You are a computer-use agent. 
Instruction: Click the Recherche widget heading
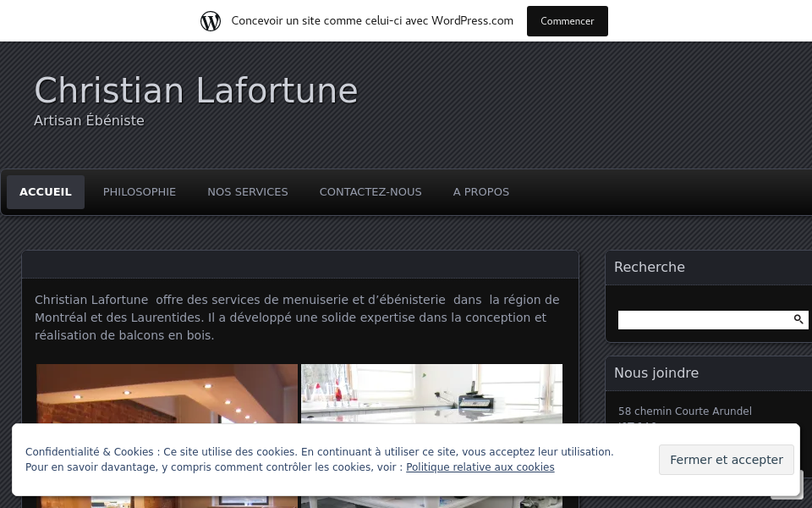pos(649,267)
